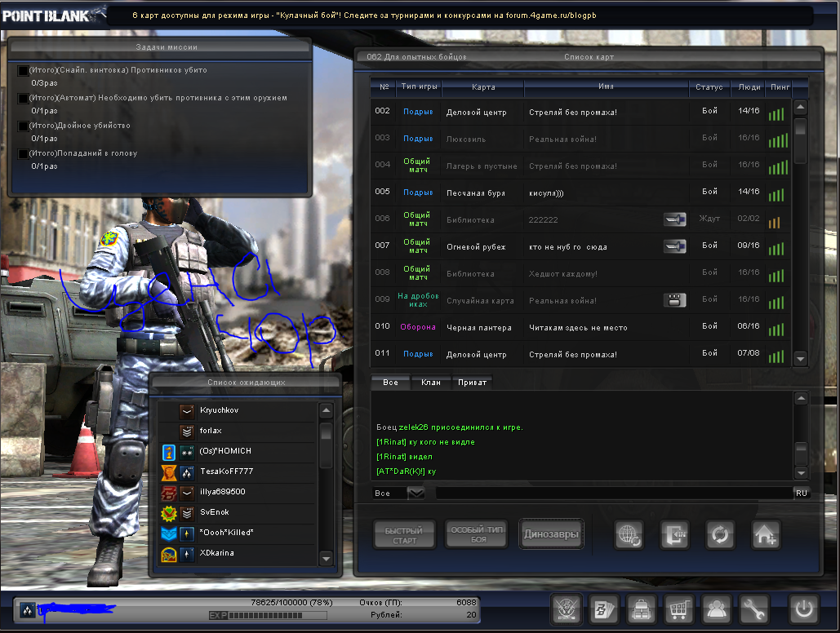Click the Быстрый старт button

pyautogui.click(x=404, y=534)
